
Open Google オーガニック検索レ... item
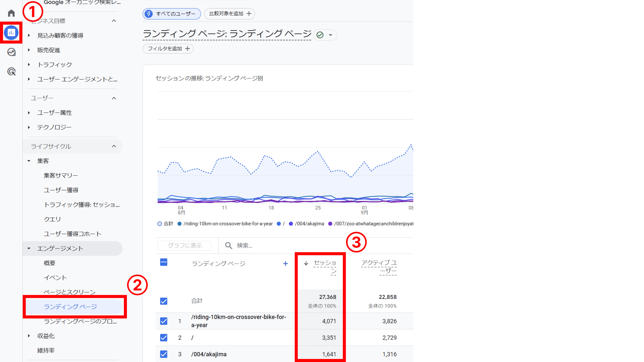[82, 2]
